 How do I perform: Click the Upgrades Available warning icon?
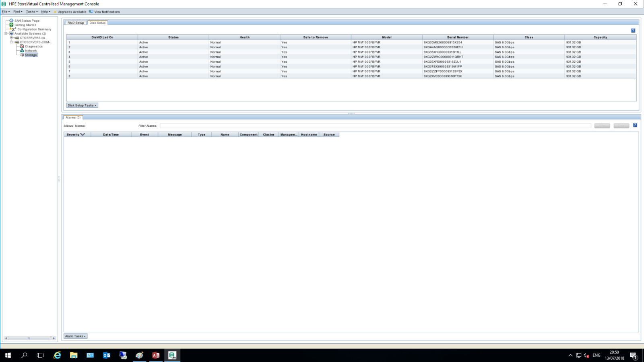tap(55, 12)
